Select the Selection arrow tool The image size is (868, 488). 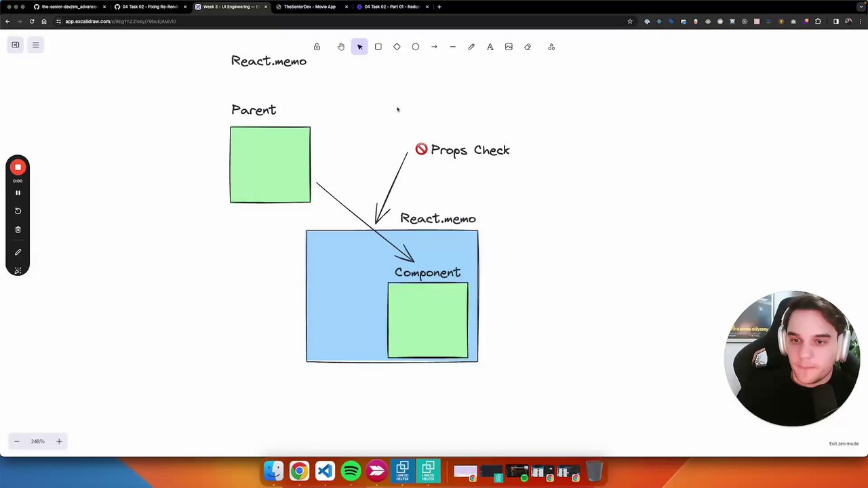pyautogui.click(x=359, y=47)
